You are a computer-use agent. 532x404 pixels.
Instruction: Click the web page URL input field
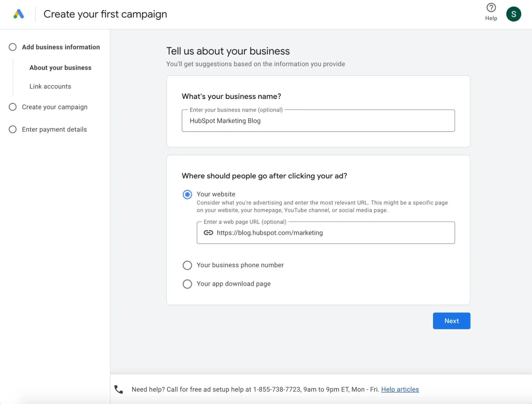click(326, 232)
